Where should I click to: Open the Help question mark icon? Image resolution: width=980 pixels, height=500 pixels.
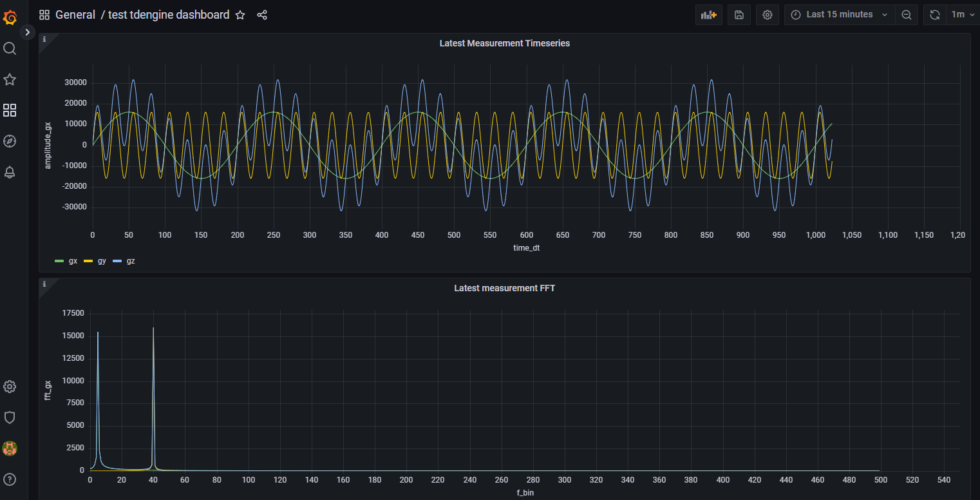(10, 479)
